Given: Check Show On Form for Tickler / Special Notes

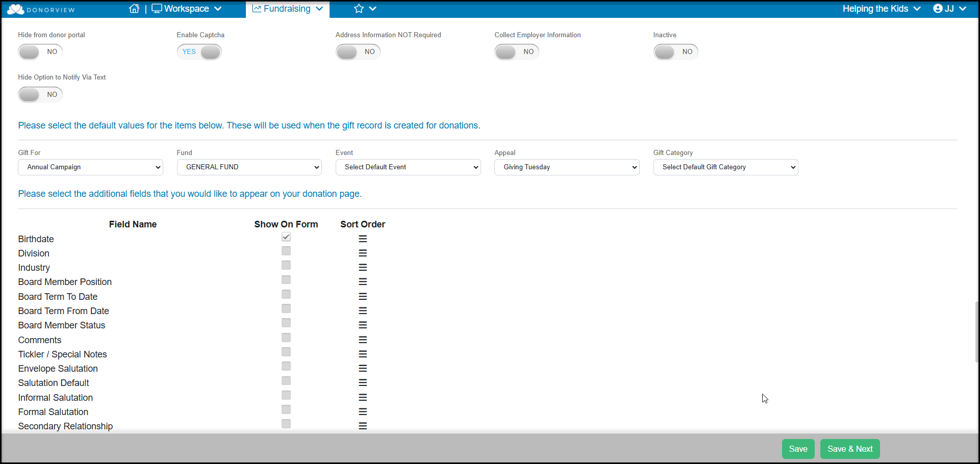Looking at the screenshot, I should click(x=286, y=352).
